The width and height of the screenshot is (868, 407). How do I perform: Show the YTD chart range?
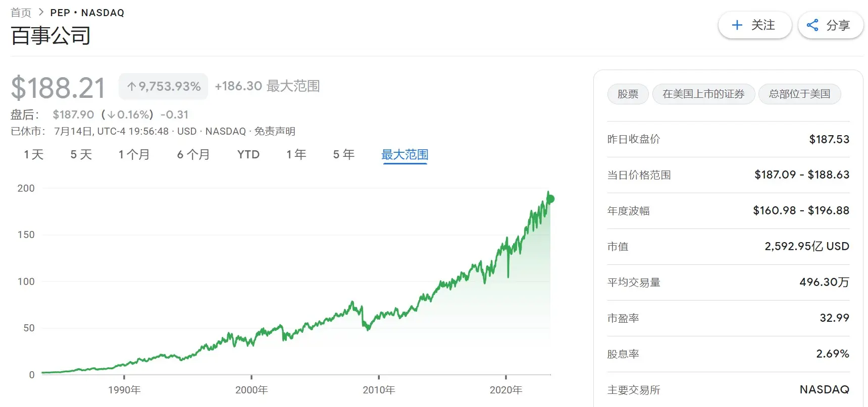click(x=248, y=155)
